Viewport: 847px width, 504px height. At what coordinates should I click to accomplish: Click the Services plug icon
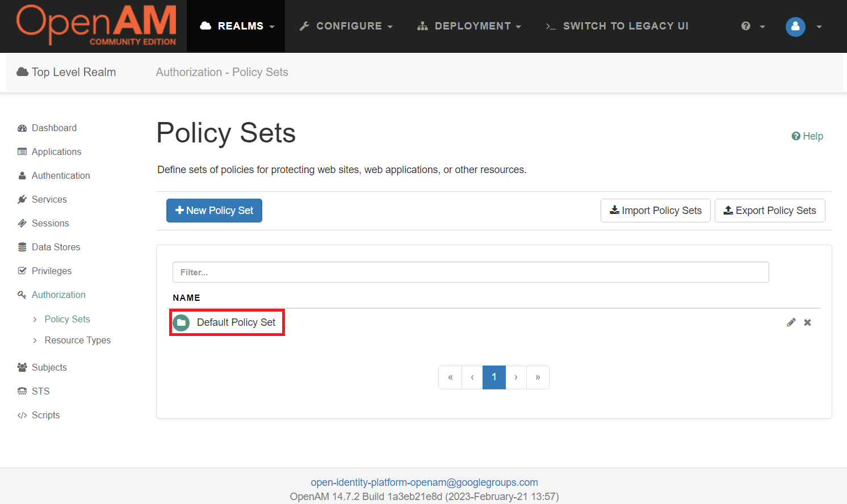(22, 199)
